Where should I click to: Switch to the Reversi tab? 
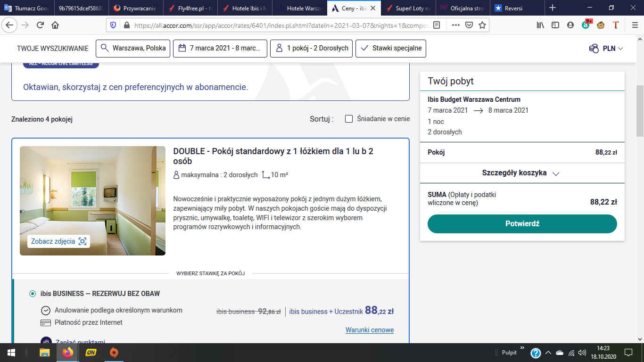point(518,8)
